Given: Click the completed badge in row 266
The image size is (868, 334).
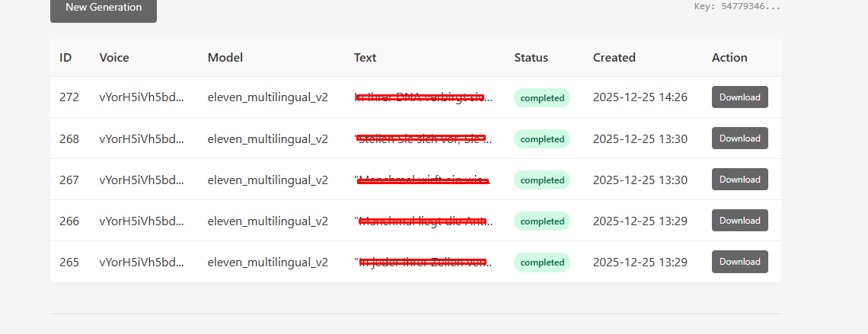Looking at the screenshot, I should (542, 221).
